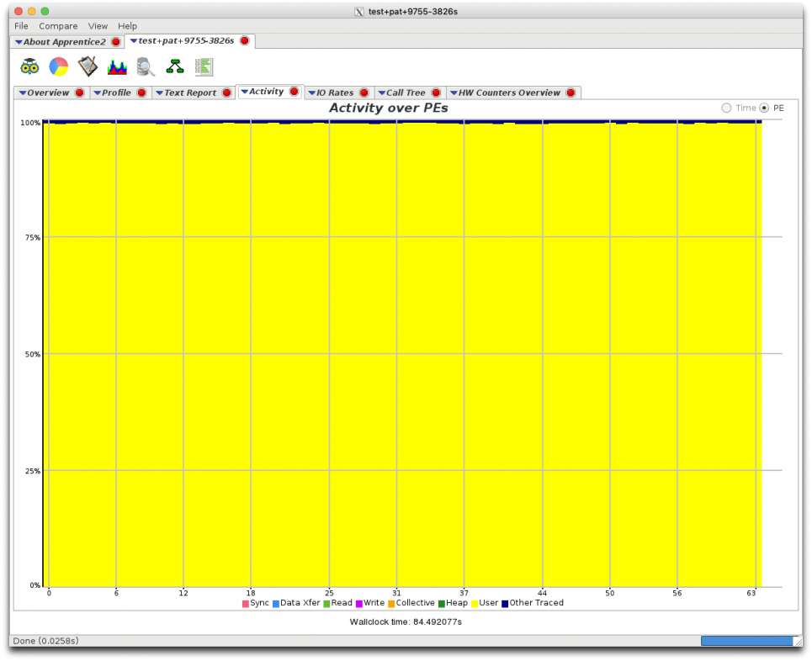Click the yellow User legend swatch
This screenshot has height=661, width=812.
coord(475,603)
